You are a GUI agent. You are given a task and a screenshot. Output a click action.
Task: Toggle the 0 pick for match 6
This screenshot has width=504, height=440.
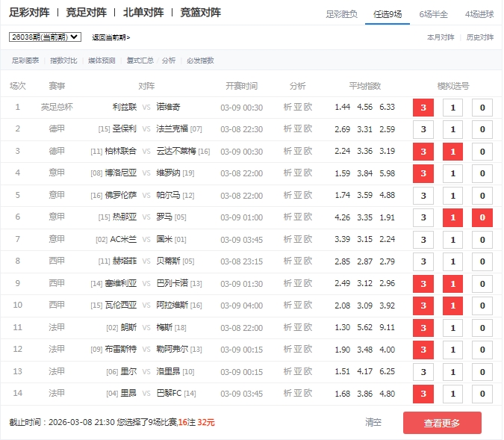[x=482, y=217]
